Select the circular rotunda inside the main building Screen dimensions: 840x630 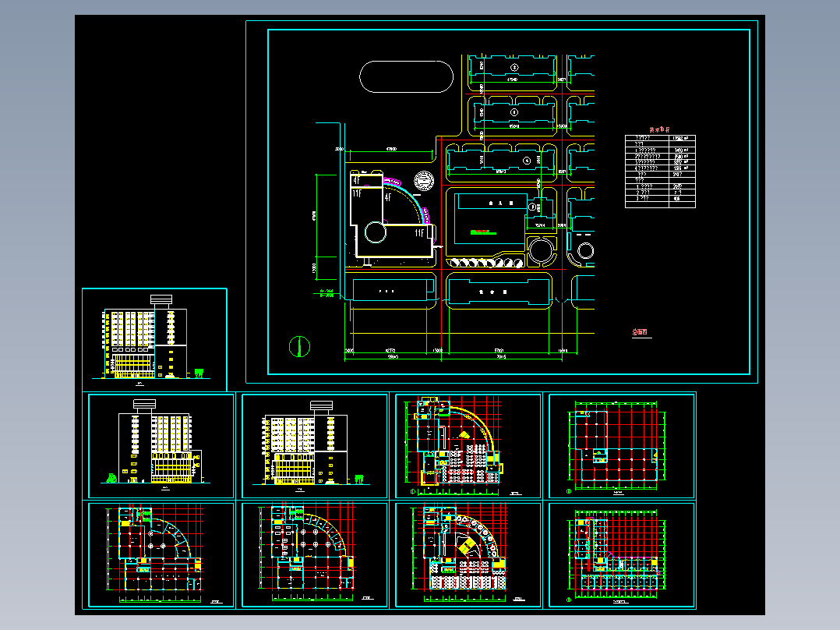(x=375, y=232)
